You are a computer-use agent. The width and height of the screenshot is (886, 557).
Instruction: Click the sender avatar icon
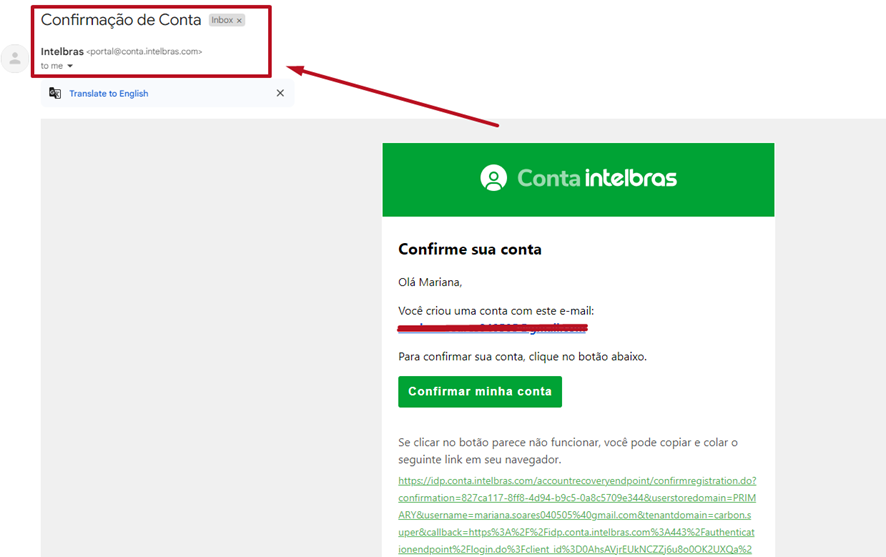click(15, 58)
